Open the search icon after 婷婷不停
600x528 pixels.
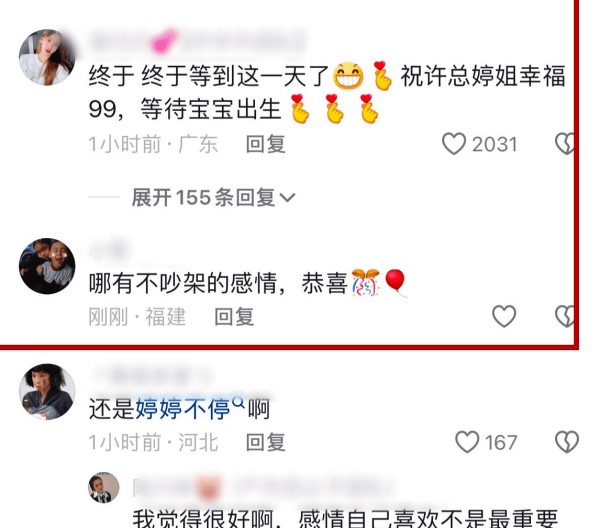[x=238, y=402]
